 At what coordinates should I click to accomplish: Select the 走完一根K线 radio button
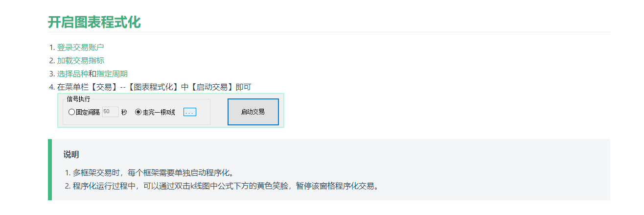(x=138, y=112)
